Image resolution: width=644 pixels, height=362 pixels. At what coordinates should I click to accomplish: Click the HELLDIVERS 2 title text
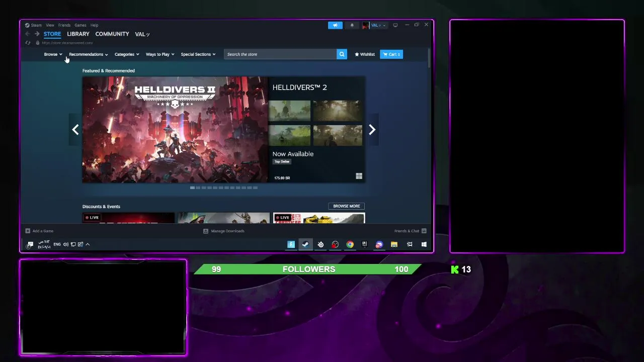coord(300,87)
